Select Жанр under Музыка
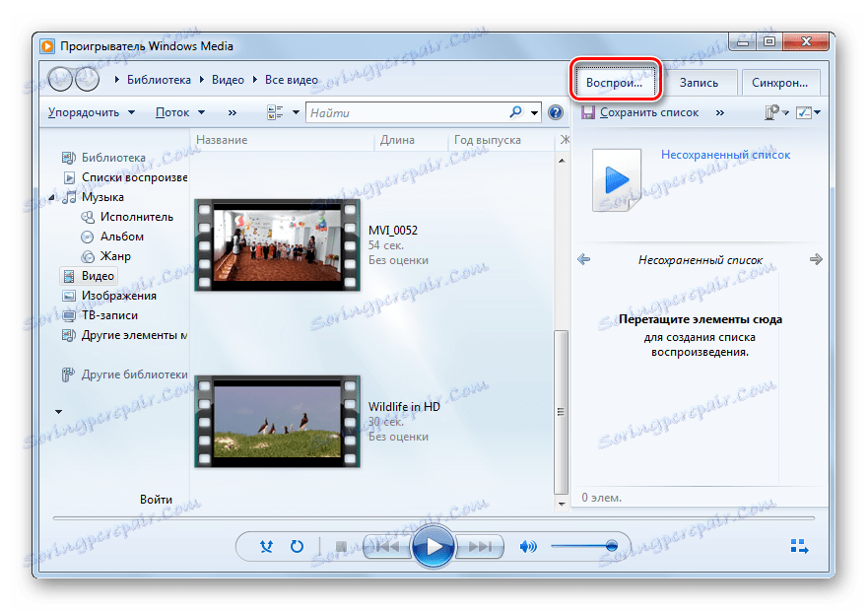 (x=115, y=256)
